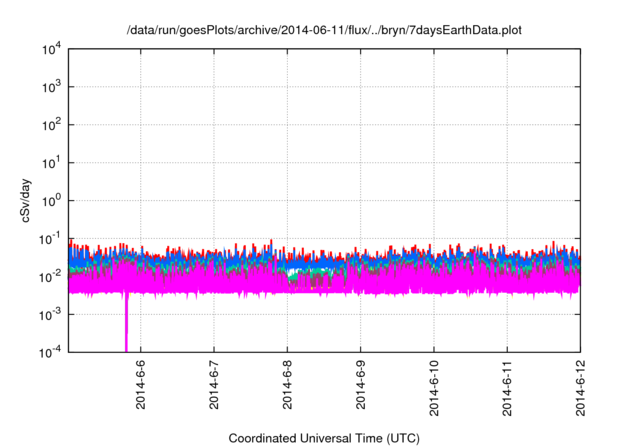Click the 10^-2 y-axis tick label
Screen dimensions: 640x448
tap(50, 276)
